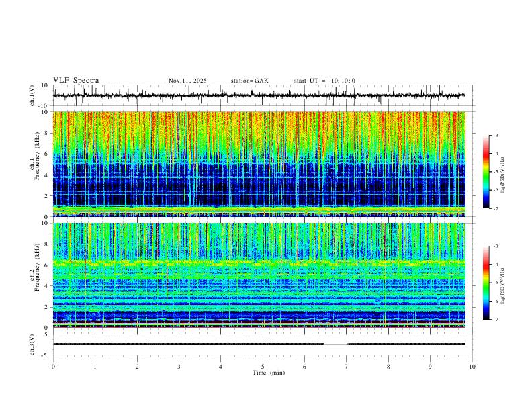
Task: Click the "ch.3(V)" axis label
Action: tap(32, 345)
